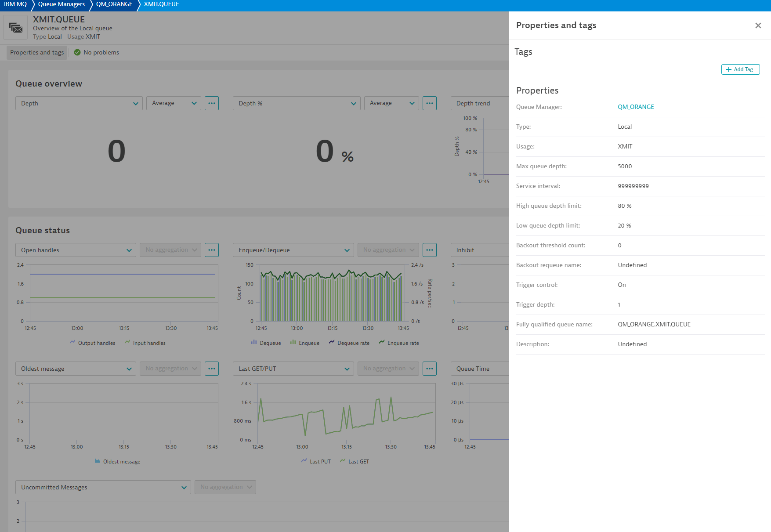Image resolution: width=771 pixels, height=532 pixels.
Task: Click the green No problems status icon
Action: point(77,52)
